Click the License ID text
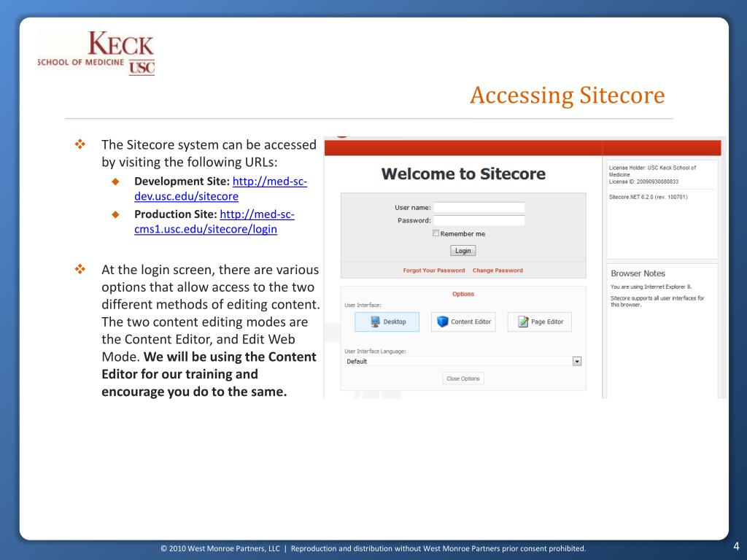 tap(643, 182)
